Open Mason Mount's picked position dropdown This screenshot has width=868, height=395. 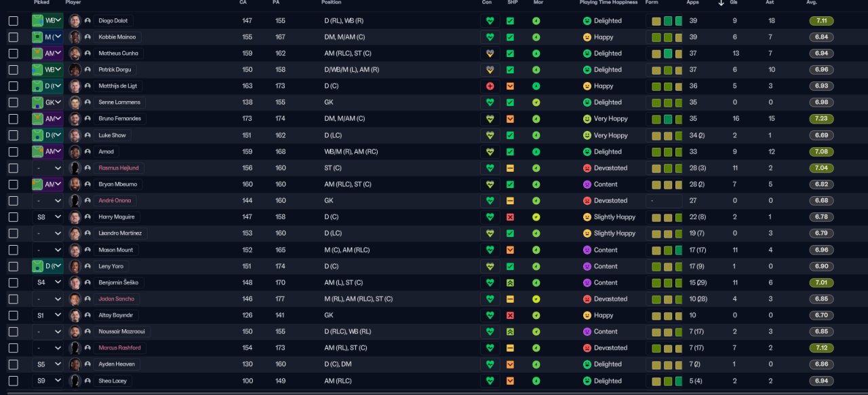(x=47, y=250)
